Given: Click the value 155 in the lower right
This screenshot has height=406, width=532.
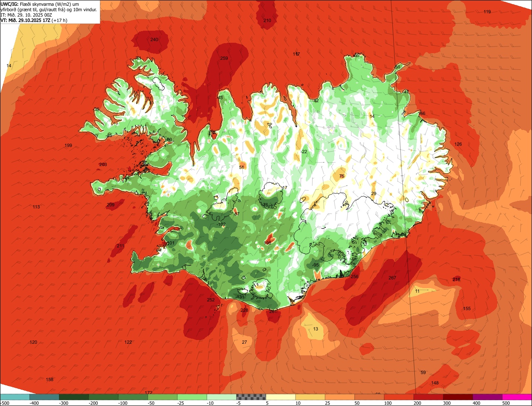Looking at the screenshot, I should point(467,308).
